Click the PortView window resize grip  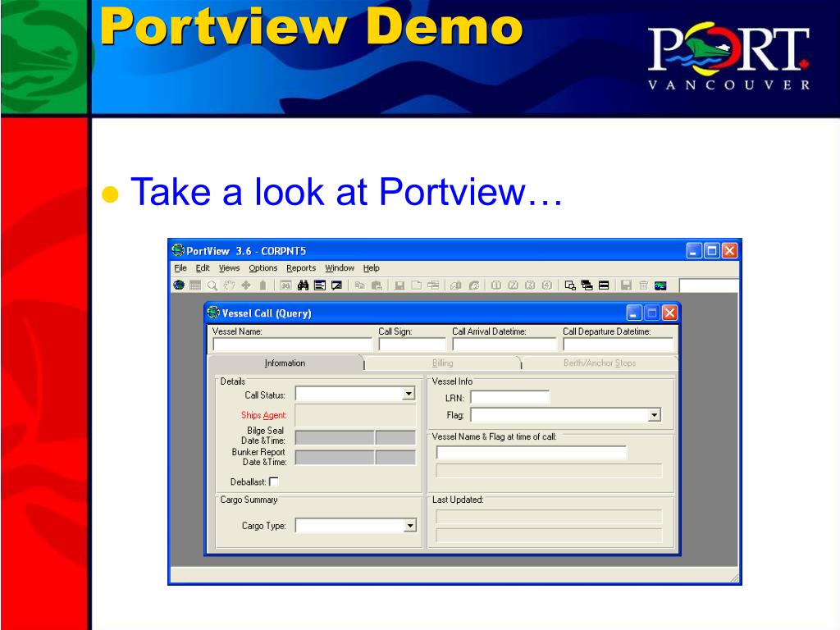(734, 578)
